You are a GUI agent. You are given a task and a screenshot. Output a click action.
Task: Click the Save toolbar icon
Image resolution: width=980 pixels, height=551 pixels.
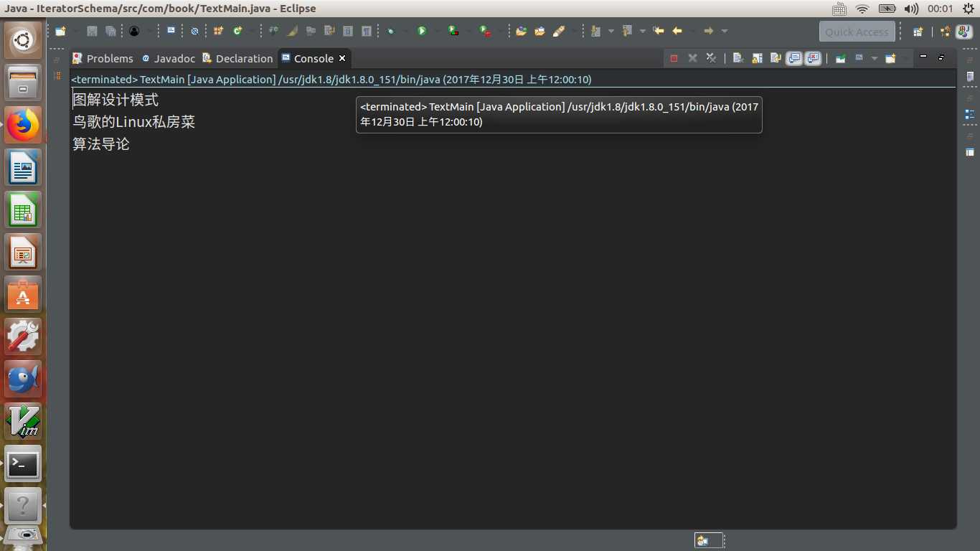pos(92,31)
